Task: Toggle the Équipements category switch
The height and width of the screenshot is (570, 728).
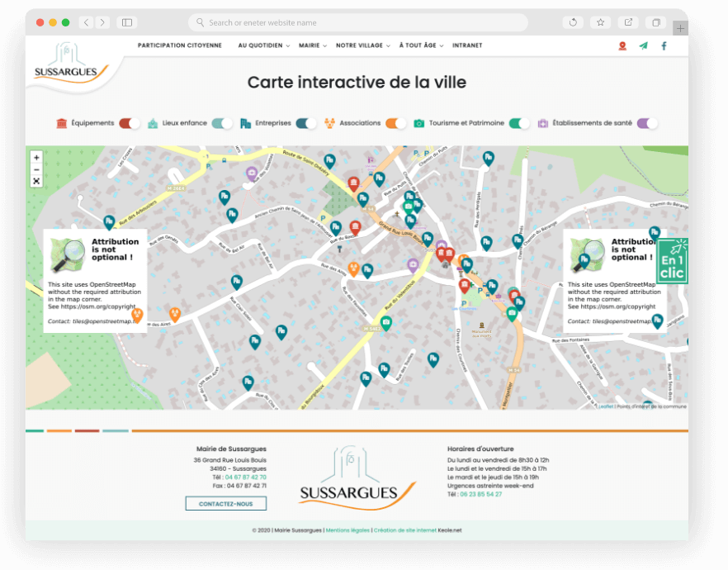Action: click(x=130, y=123)
